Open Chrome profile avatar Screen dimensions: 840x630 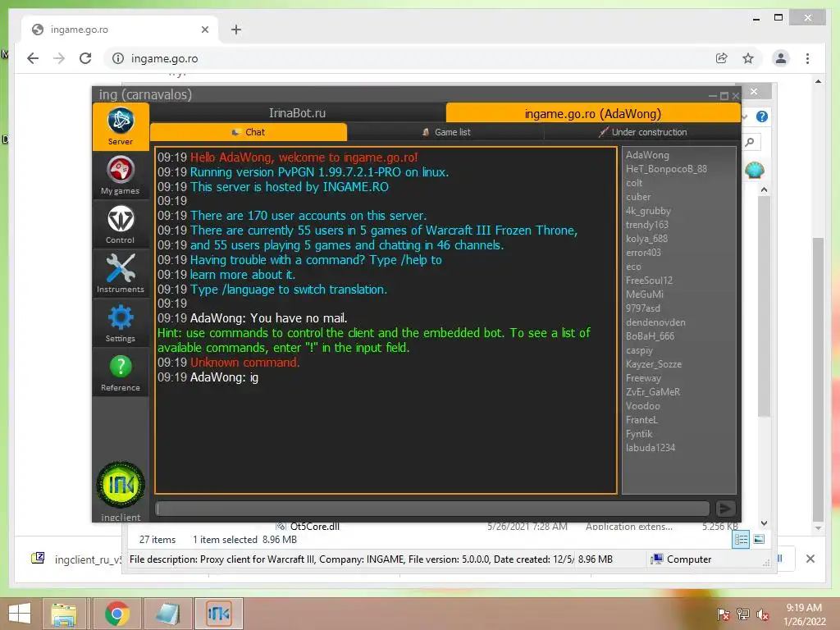(x=781, y=58)
